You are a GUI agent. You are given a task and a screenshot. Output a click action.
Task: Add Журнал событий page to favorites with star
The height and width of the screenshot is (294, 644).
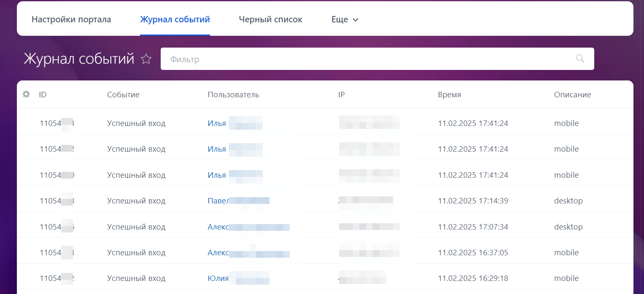click(x=146, y=59)
